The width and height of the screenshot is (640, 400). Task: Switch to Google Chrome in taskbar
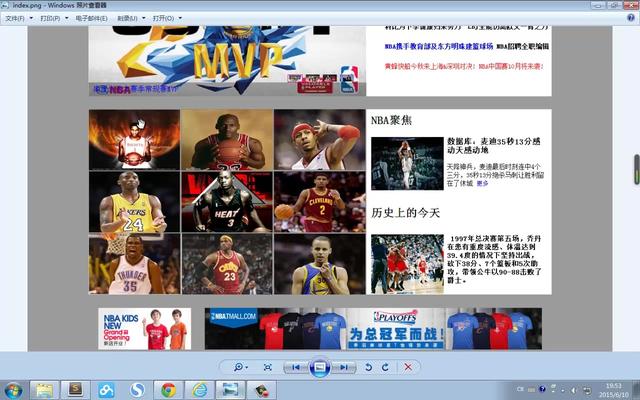point(168,390)
